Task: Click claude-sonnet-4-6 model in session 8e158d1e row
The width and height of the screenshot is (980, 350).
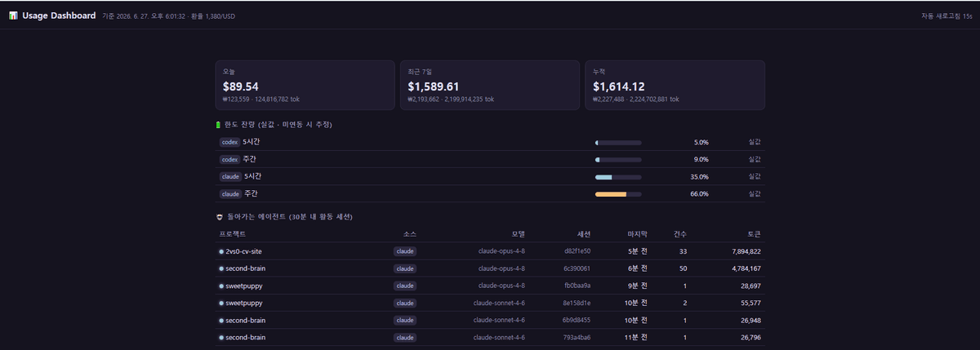Action: click(x=499, y=303)
